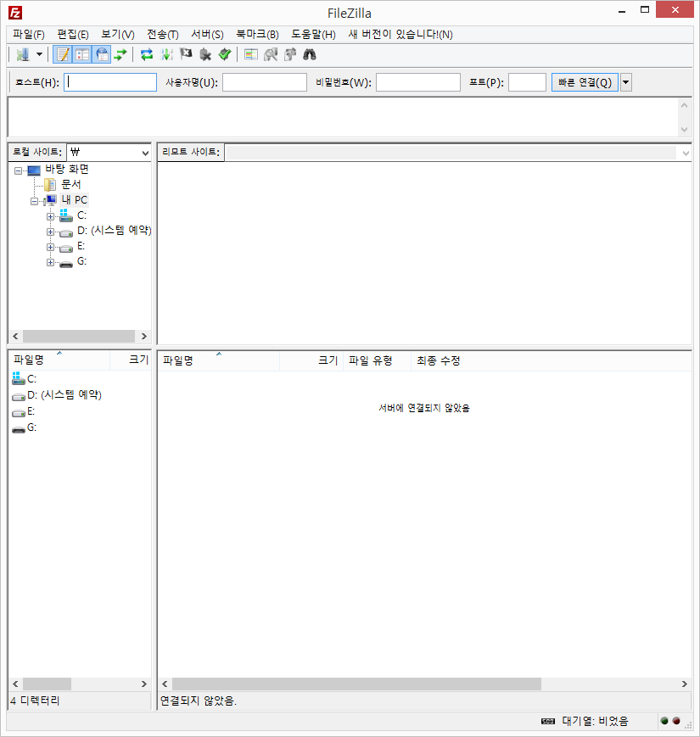Click right arrow of remote list scrollbar
The image size is (700, 737).
(x=685, y=684)
